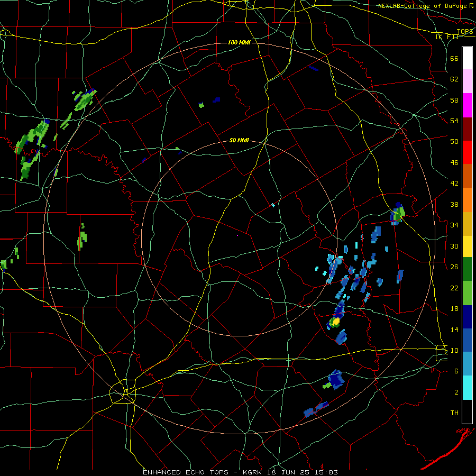Image resolution: width=476 pixels, height=476 pixels.
Task: Click the 6 legend value
Action: coord(456,371)
